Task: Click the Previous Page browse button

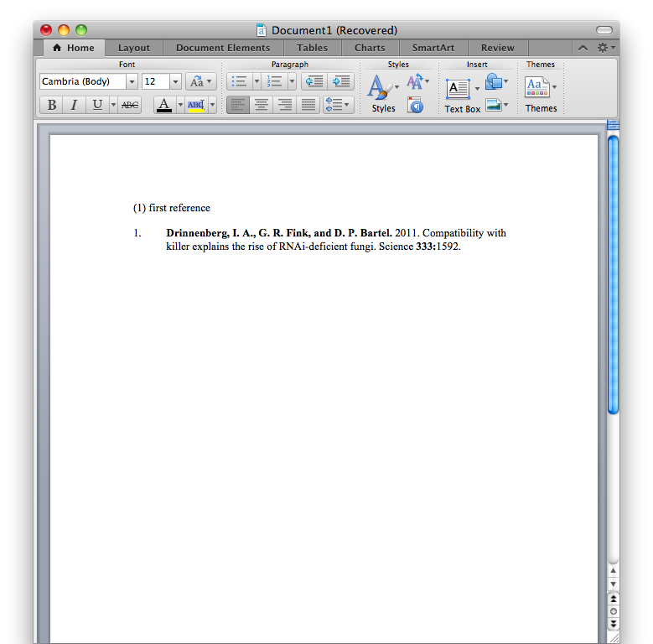Action: coord(613,599)
